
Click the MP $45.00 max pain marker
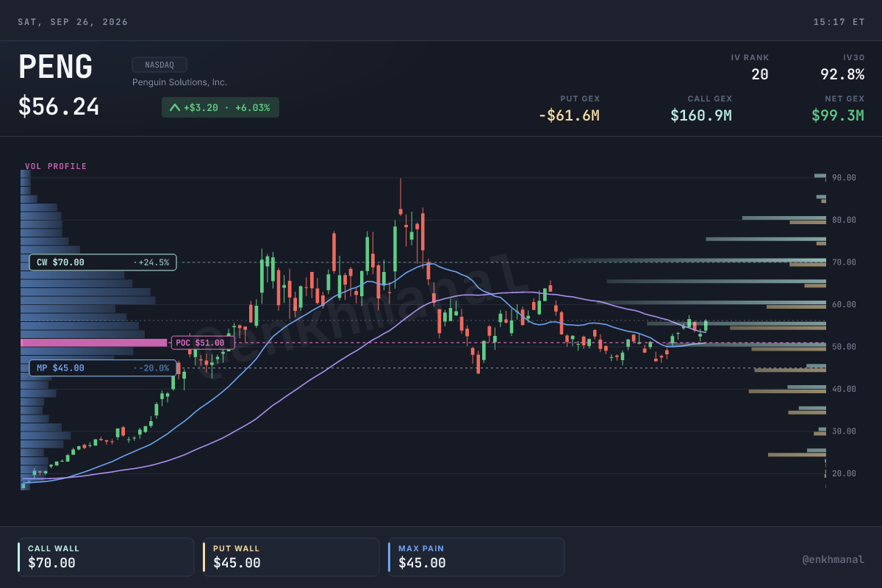(x=103, y=368)
